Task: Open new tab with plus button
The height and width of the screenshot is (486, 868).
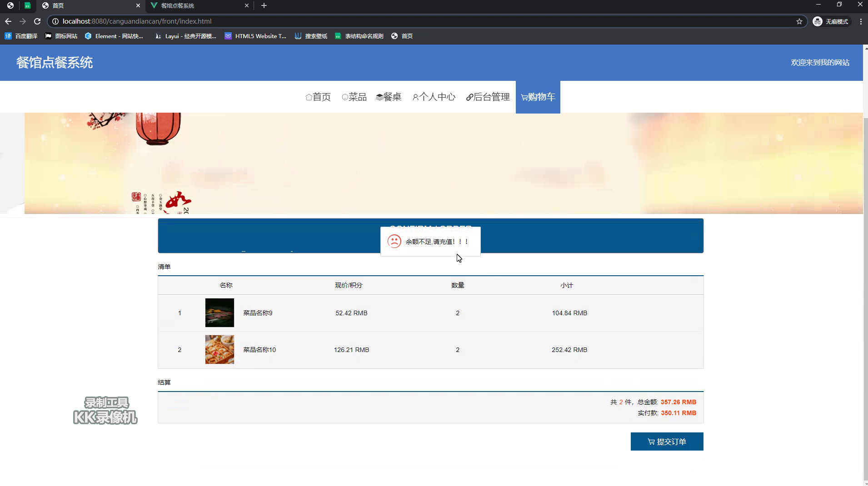Action: coord(264,5)
